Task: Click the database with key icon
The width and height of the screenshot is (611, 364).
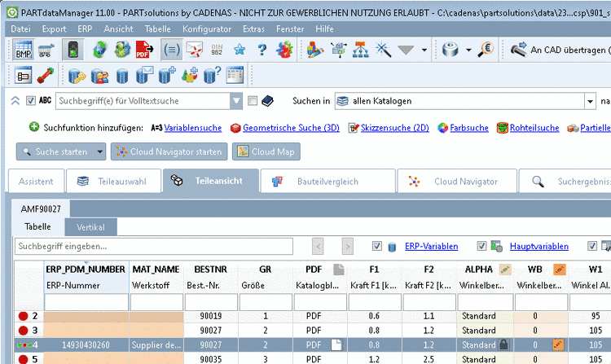Action: [x=77, y=76]
